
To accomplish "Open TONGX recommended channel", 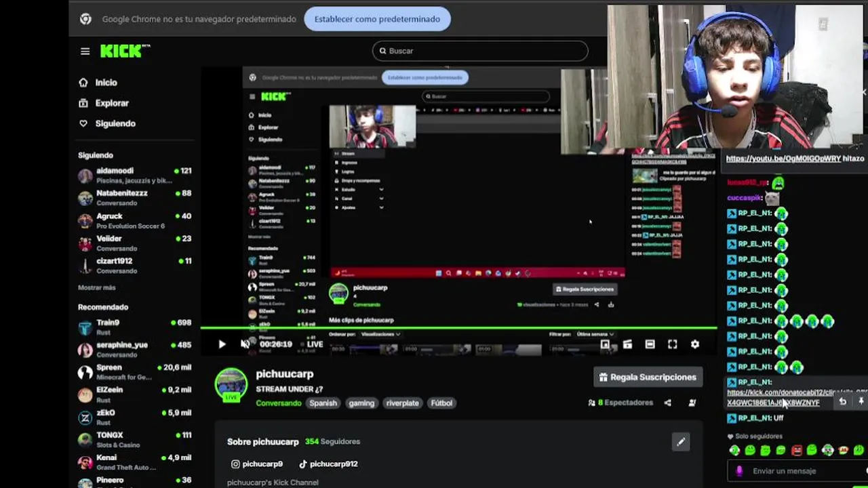I will pos(135,439).
